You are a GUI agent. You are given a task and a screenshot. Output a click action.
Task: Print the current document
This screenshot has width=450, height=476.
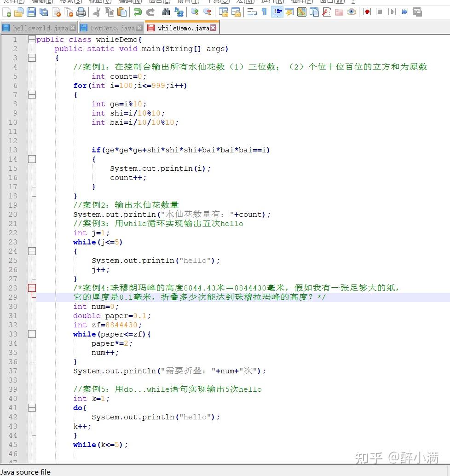click(81, 12)
